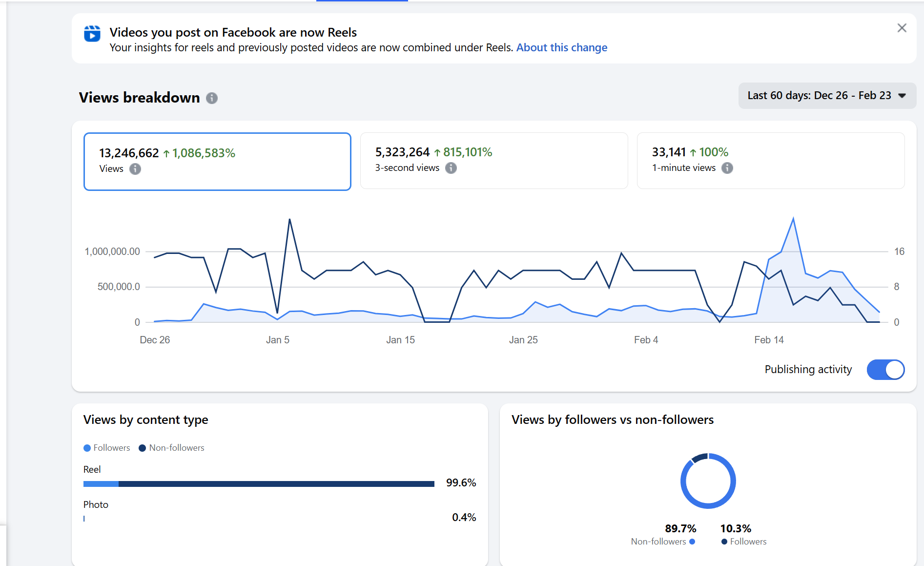Click the 89.7% Non-followers label
The image size is (924, 566).
(x=680, y=528)
